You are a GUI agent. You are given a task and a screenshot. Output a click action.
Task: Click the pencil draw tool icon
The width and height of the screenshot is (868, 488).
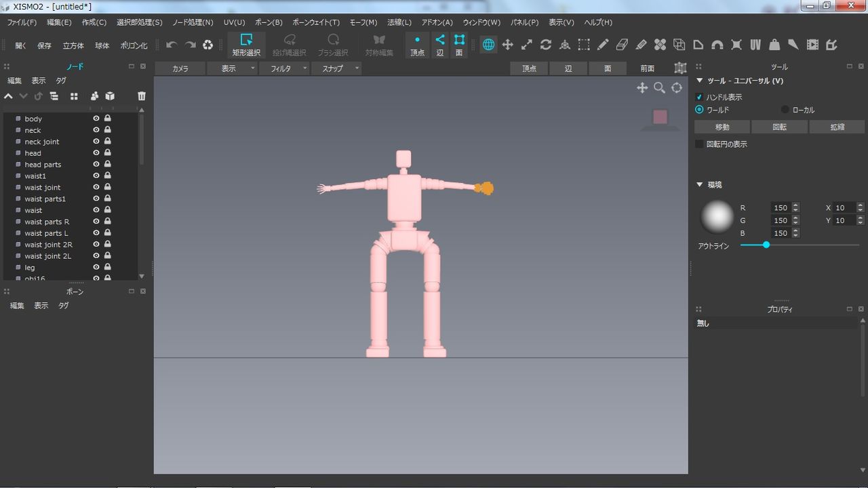(603, 45)
